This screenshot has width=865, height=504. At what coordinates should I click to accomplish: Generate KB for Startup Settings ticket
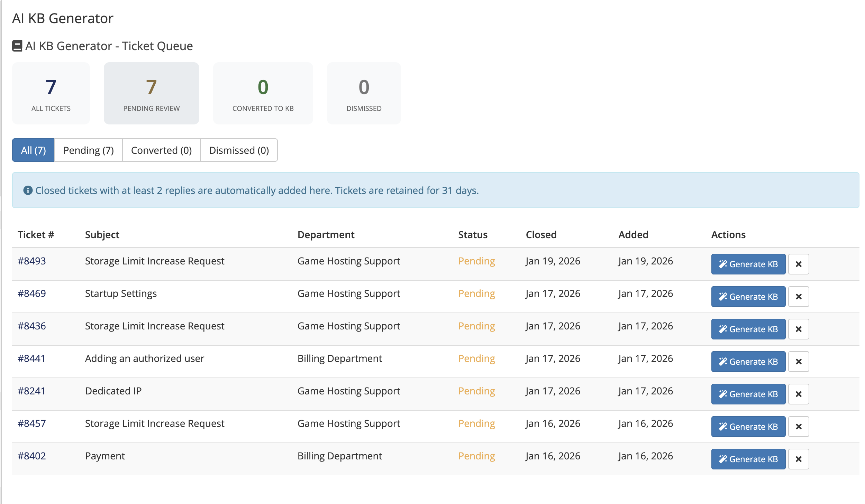[748, 297]
